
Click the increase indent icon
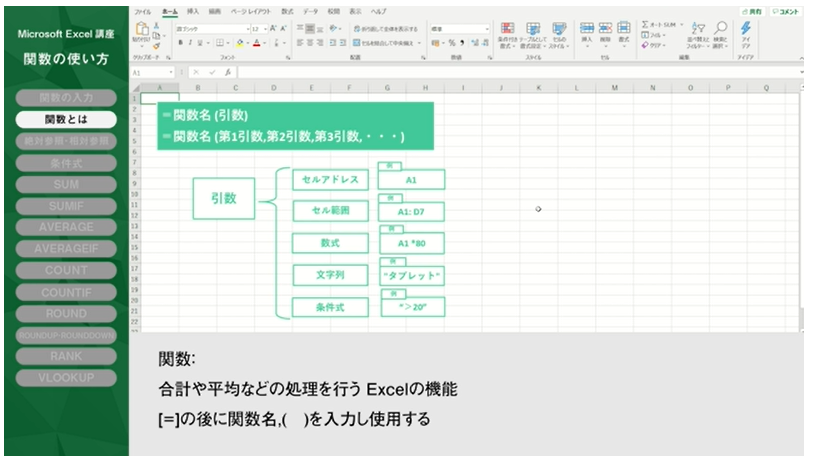343,43
